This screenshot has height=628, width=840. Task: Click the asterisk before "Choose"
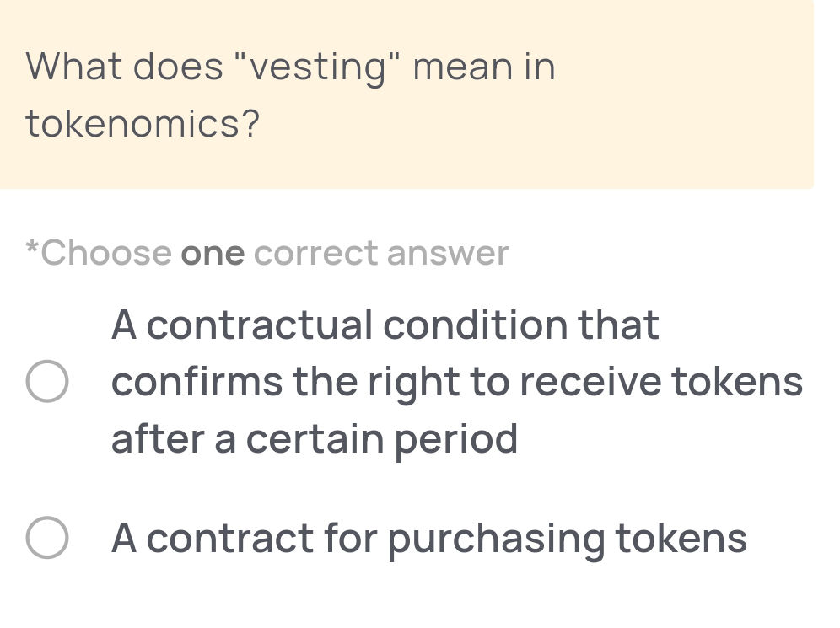pos(32,250)
